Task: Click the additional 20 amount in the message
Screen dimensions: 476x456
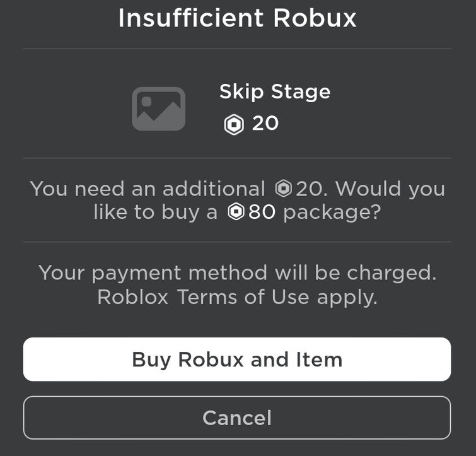Action: (x=308, y=189)
